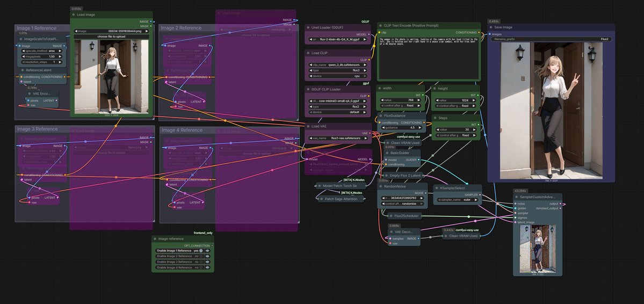Click the Save Image node title dot

pos(491,27)
